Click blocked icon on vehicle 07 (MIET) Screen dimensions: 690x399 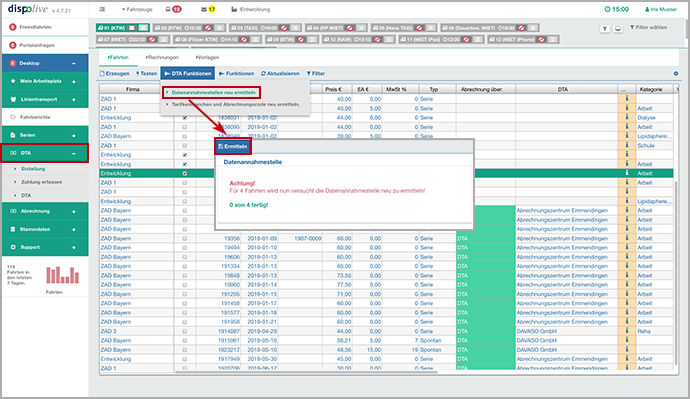152,39
